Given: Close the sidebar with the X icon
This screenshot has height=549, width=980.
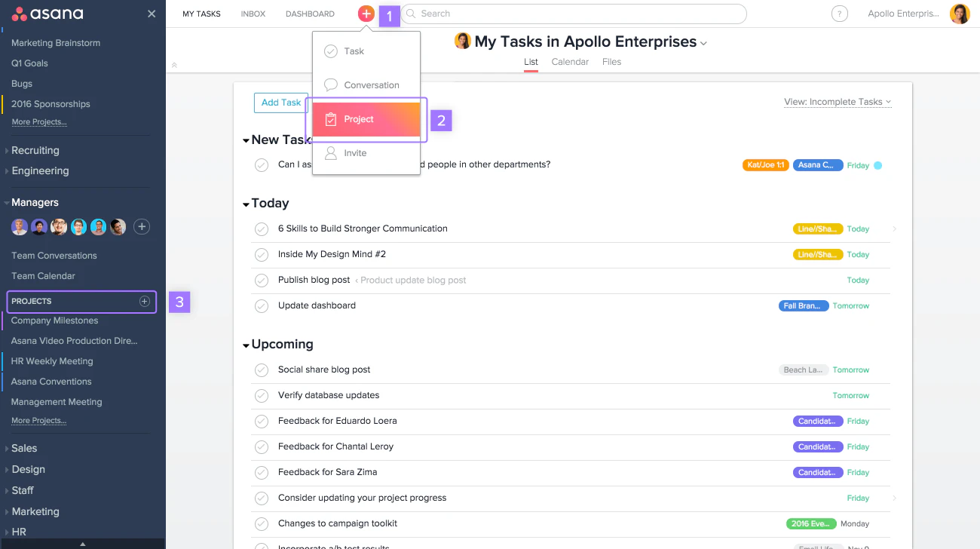Looking at the screenshot, I should point(152,14).
